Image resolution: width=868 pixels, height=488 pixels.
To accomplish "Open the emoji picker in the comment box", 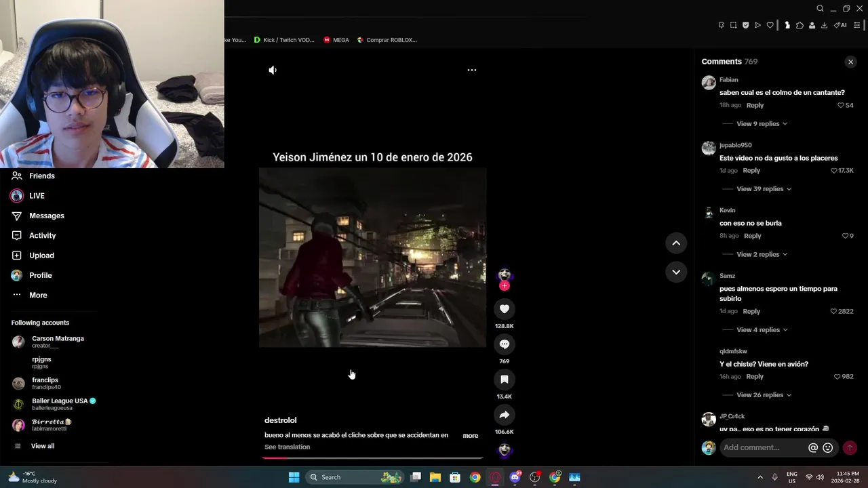I will click(x=827, y=447).
